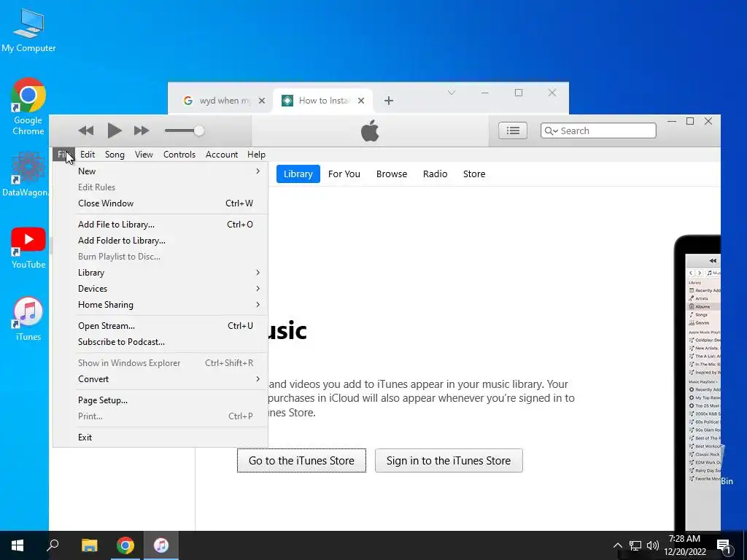Click the iTunes next track button
Screen dimensions: 747x560
(x=142, y=131)
